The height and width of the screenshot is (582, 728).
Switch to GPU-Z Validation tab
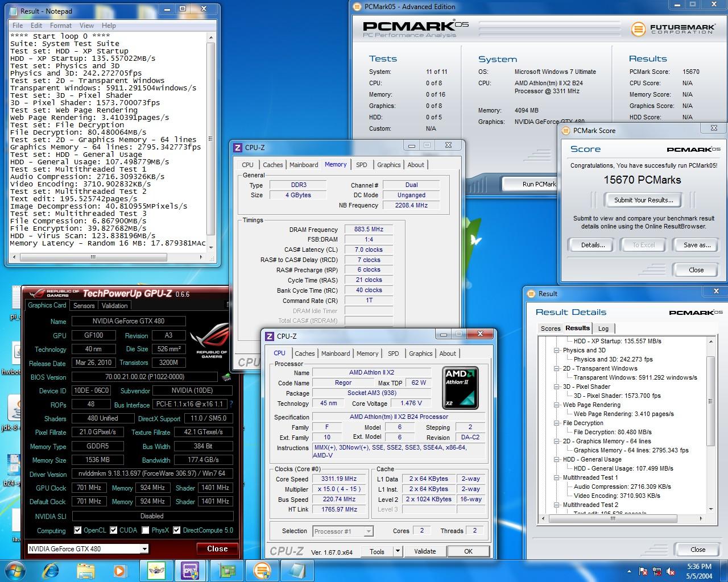(115, 306)
